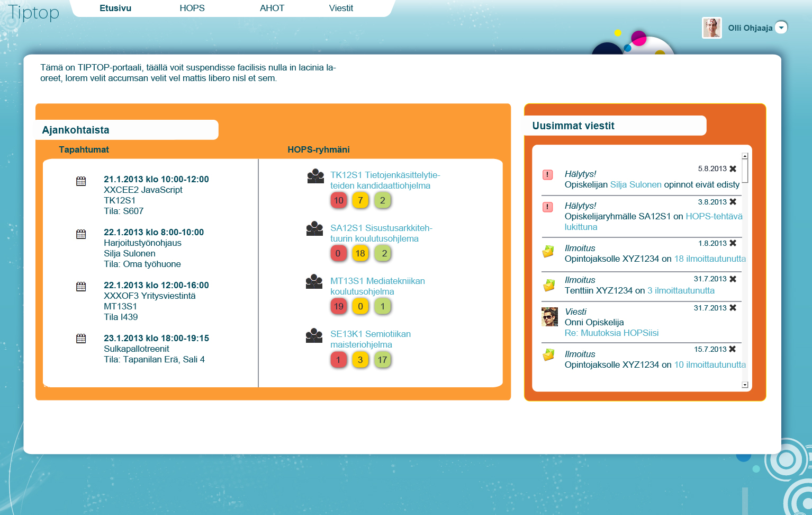Click yellow badge 18 under SA12S1
Screen dimensions: 812x515
tap(360, 253)
